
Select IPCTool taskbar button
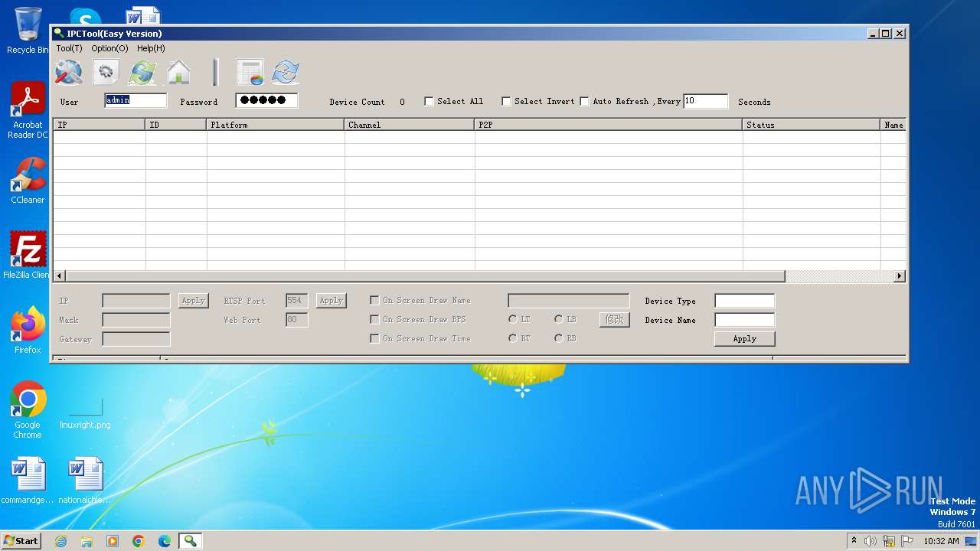(190, 541)
